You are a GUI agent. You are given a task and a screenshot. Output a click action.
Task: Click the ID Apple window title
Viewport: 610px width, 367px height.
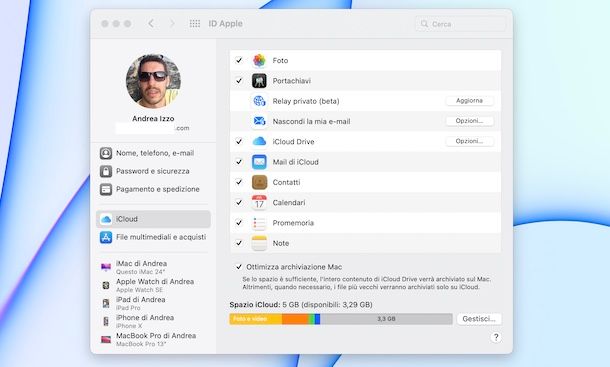click(x=226, y=24)
